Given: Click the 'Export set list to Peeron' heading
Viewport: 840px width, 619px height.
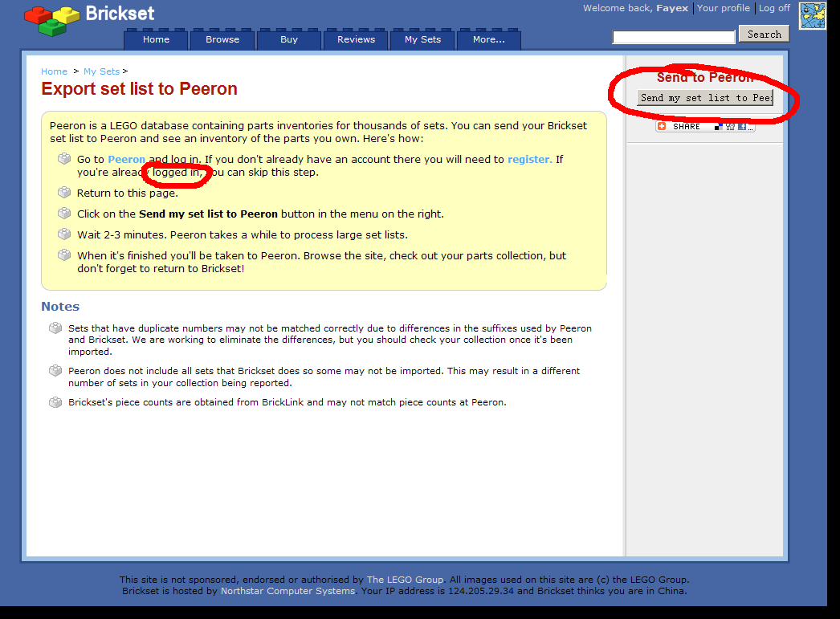Looking at the screenshot, I should (139, 89).
